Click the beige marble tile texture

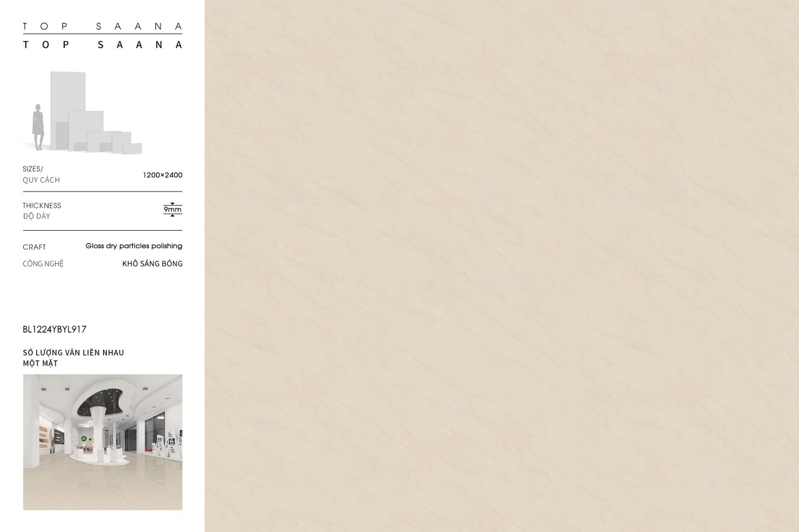pos(502,266)
